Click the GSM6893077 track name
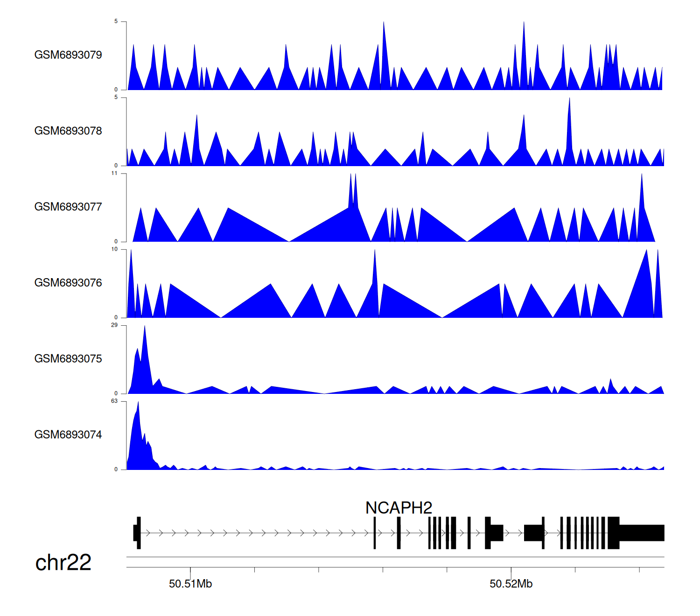Viewport: 700px width, 616px height. [x=68, y=207]
